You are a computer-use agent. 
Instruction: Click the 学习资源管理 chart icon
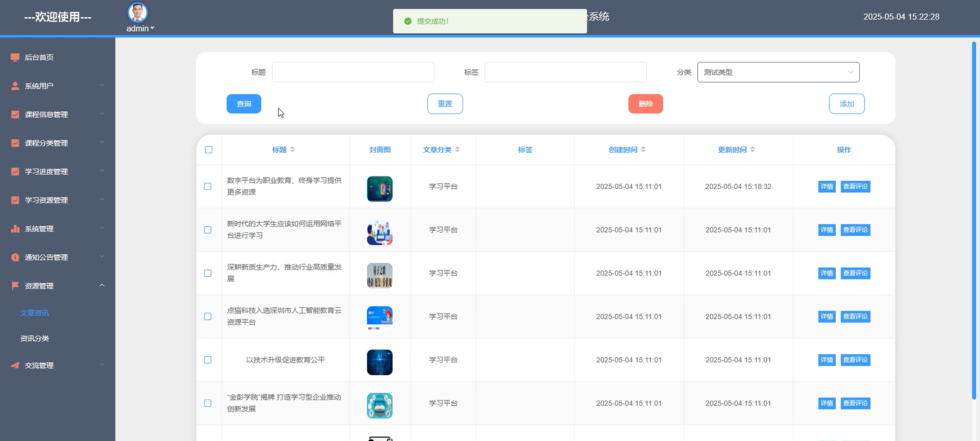click(x=15, y=200)
